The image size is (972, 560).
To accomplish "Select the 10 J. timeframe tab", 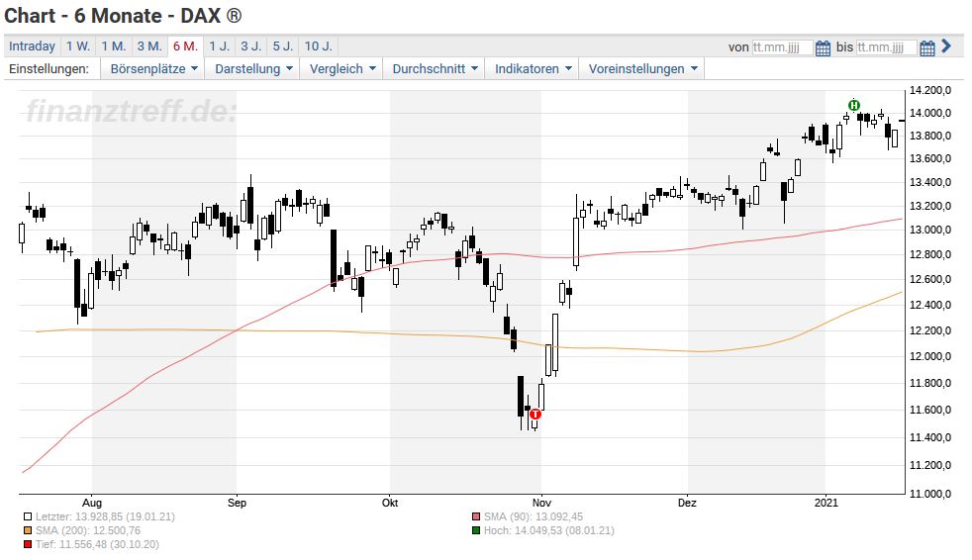I will (x=319, y=47).
